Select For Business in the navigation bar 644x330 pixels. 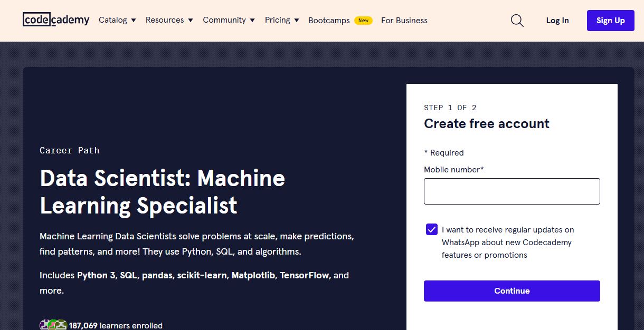click(x=404, y=21)
